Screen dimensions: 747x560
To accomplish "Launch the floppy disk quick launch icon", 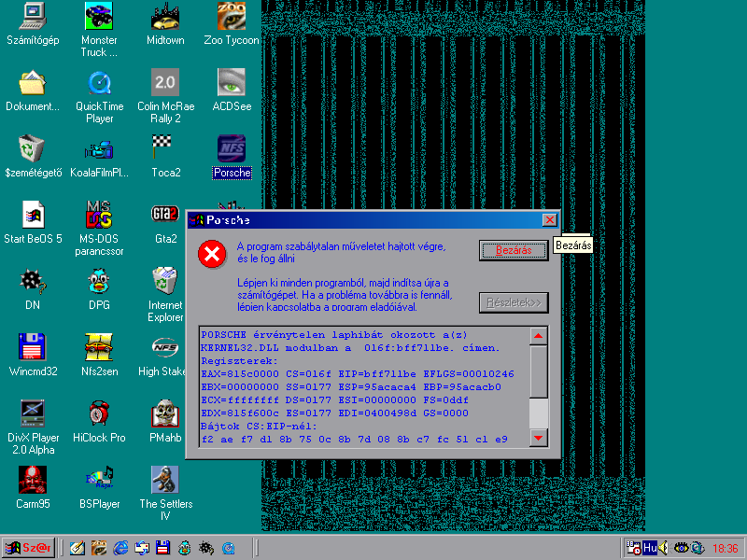I will (162, 548).
